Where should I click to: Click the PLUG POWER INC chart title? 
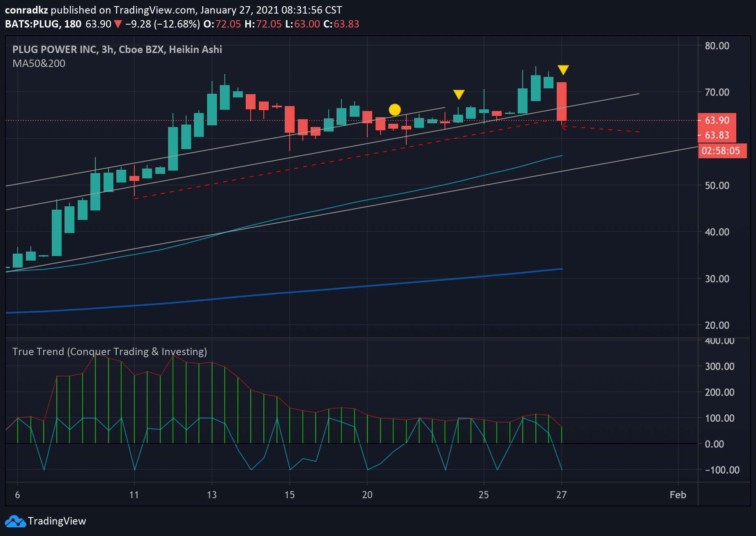click(117, 49)
